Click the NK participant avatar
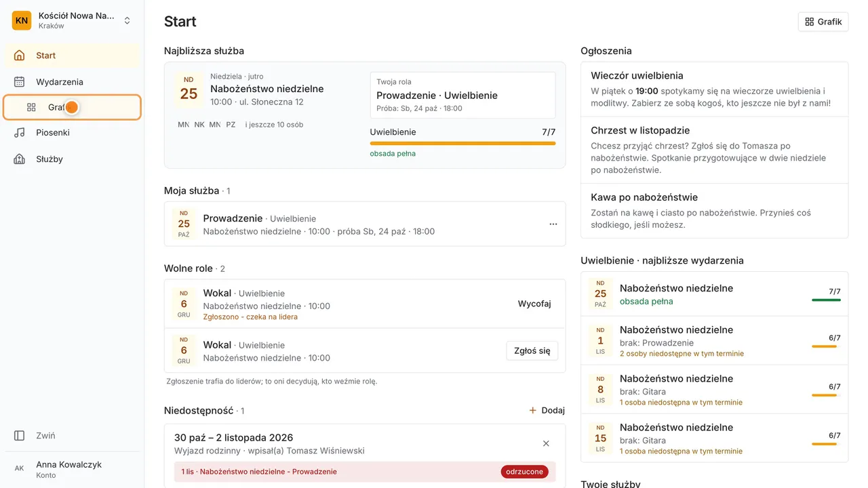The width and height of the screenshot is (868, 488). click(x=199, y=125)
